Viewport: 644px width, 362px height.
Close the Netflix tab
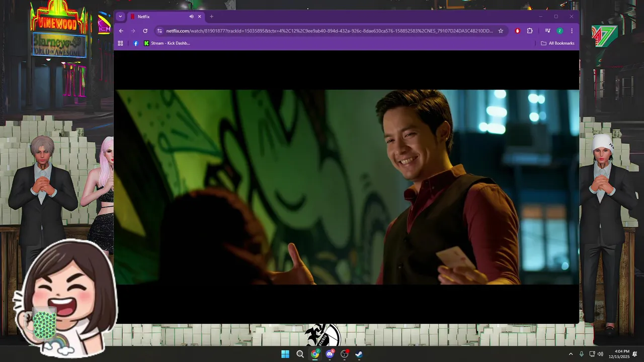tap(199, 17)
